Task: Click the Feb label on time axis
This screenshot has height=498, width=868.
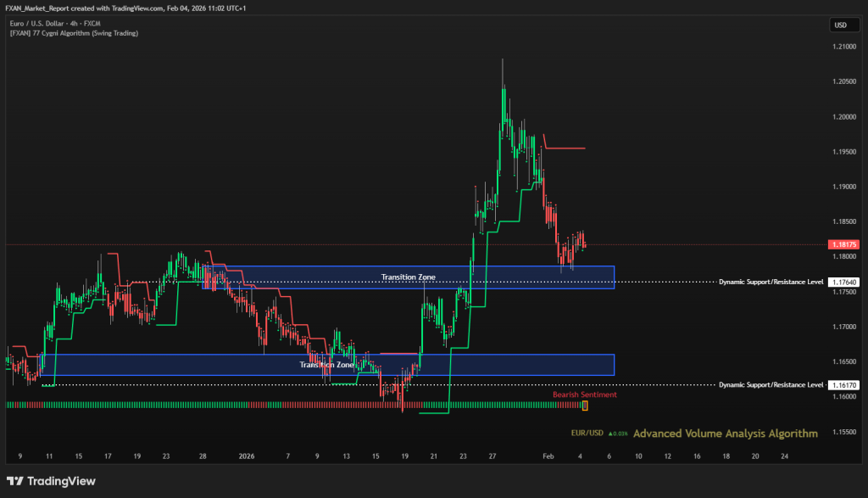Action: pos(550,456)
